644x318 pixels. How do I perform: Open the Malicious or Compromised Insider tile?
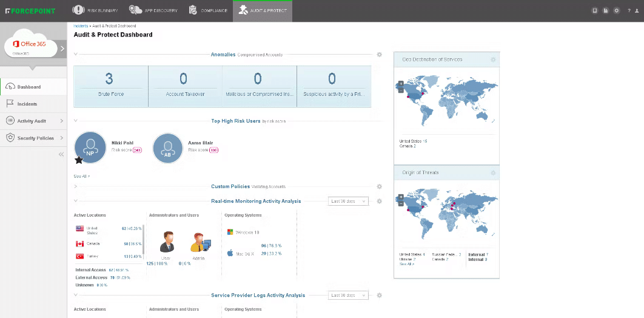(260, 86)
